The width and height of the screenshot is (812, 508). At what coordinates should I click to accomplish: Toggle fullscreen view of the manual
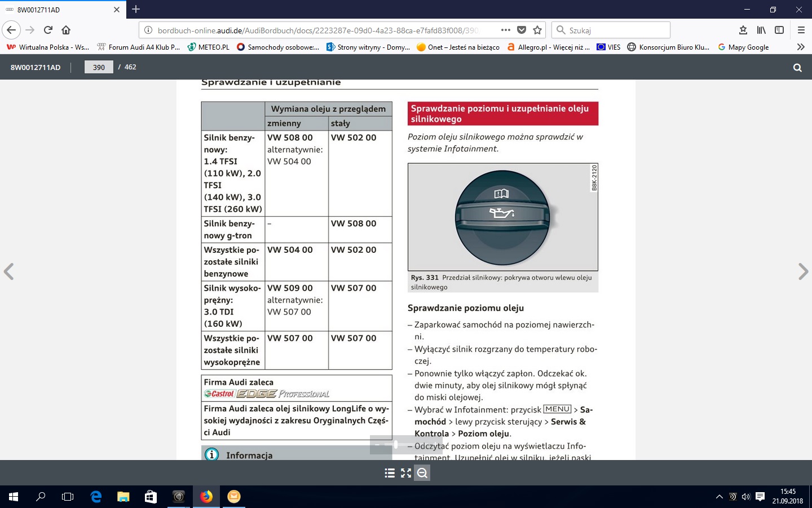(x=406, y=473)
